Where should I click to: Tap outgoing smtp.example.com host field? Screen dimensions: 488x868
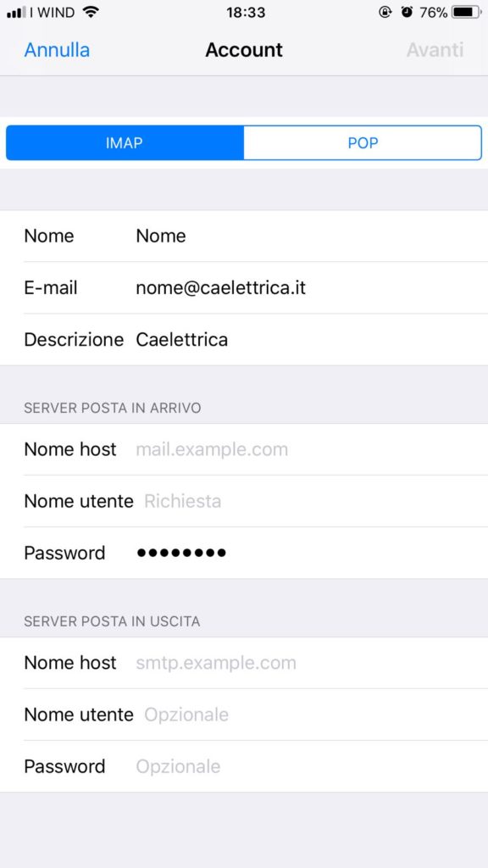pos(244,663)
